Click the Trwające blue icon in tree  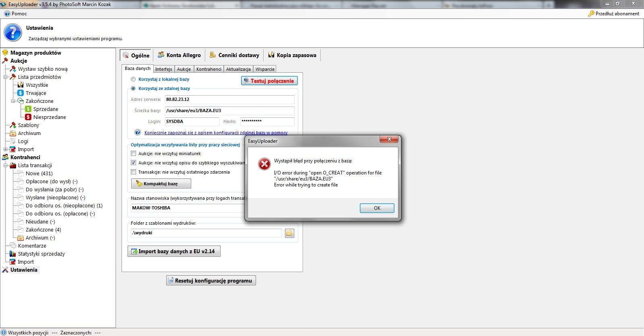(21, 93)
